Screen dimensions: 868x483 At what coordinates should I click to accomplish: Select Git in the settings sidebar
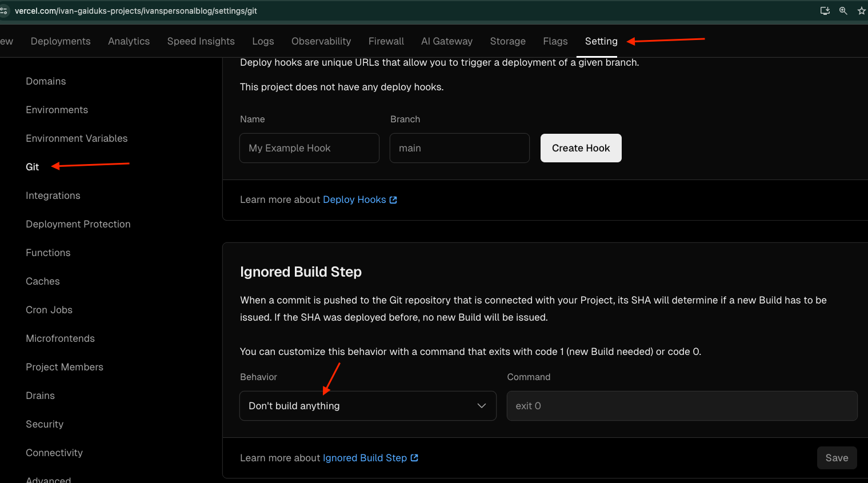(x=32, y=166)
